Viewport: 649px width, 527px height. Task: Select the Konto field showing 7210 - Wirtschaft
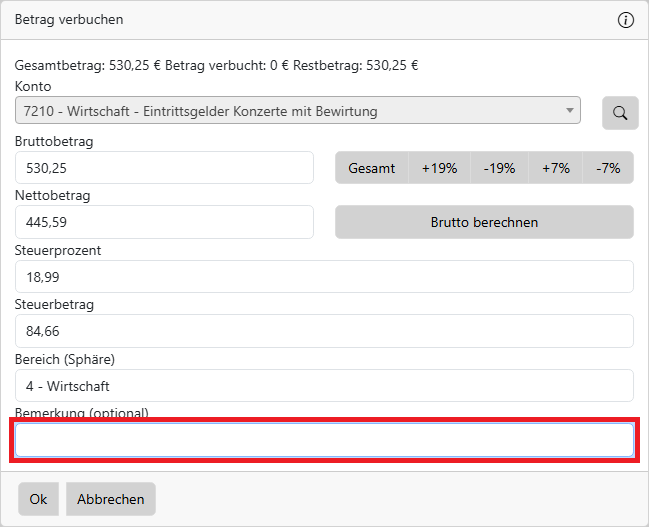290,111
